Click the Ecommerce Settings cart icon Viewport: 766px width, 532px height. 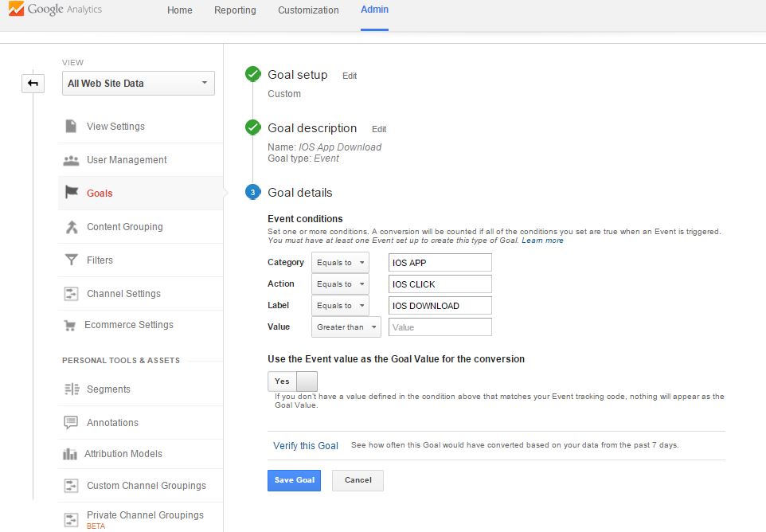[x=71, y=325]
